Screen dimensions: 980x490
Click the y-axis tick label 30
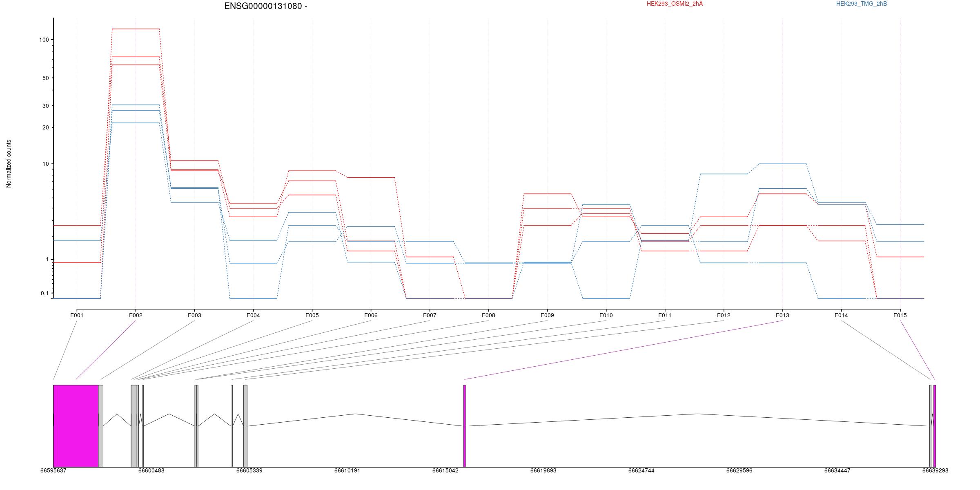45,106
